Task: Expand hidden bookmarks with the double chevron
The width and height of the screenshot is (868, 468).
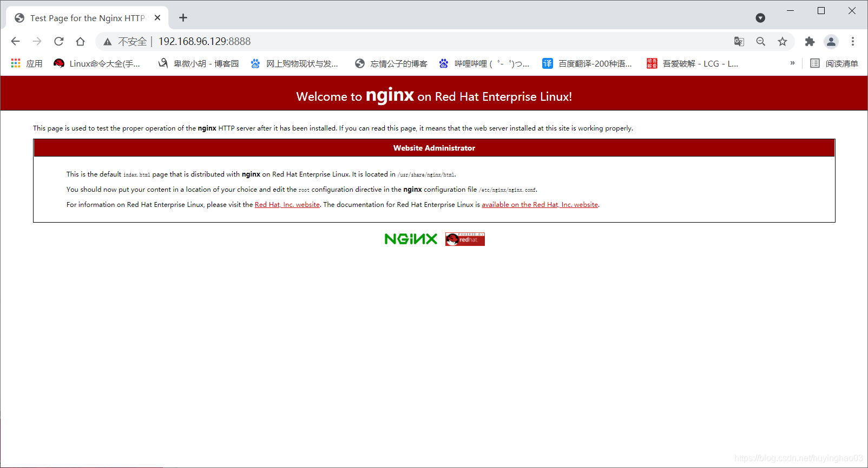Action: [792, 63]
